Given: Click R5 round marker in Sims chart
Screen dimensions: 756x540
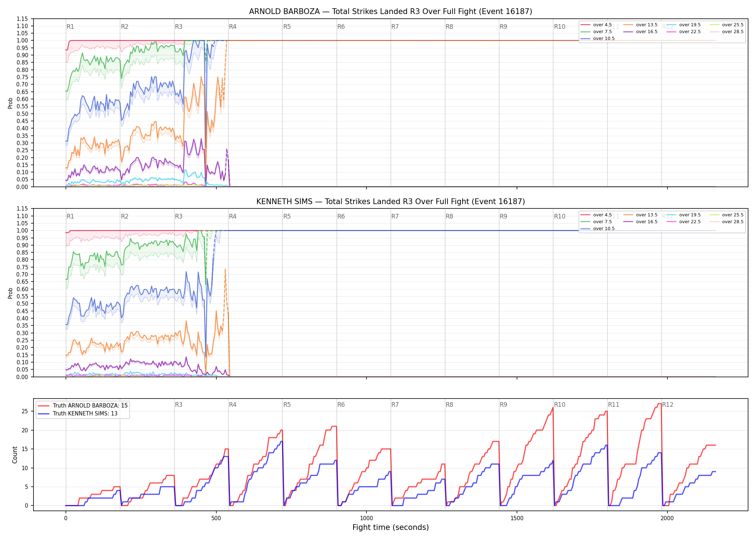Looking at the screenshot, I should click(x=287, y=216).
